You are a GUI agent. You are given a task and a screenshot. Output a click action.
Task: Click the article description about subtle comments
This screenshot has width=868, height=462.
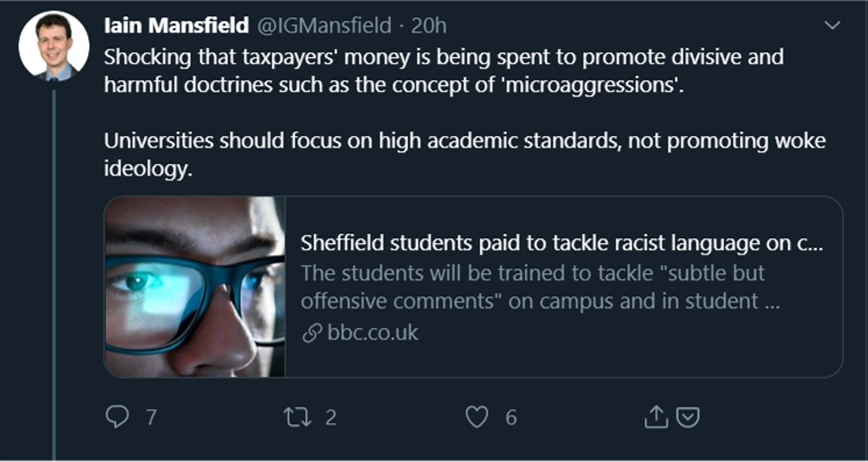(539, 287)
